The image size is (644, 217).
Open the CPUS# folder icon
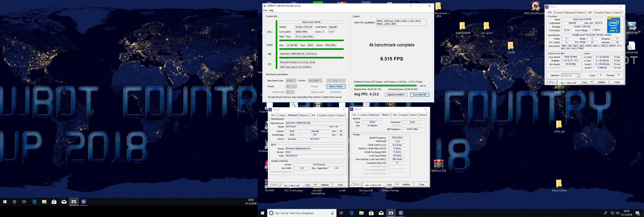(511, 45)
